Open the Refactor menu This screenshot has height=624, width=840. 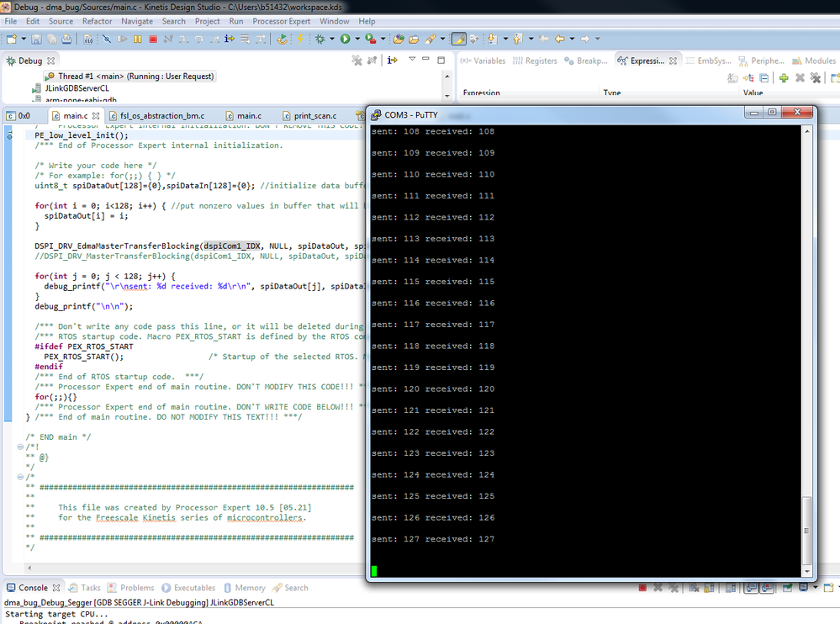coord(97,21)
